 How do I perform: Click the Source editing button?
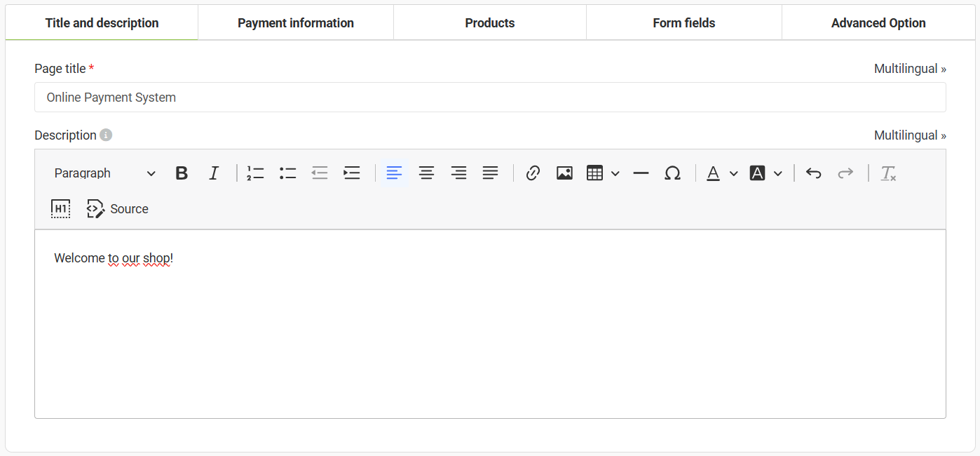click(x=118, y=209)
